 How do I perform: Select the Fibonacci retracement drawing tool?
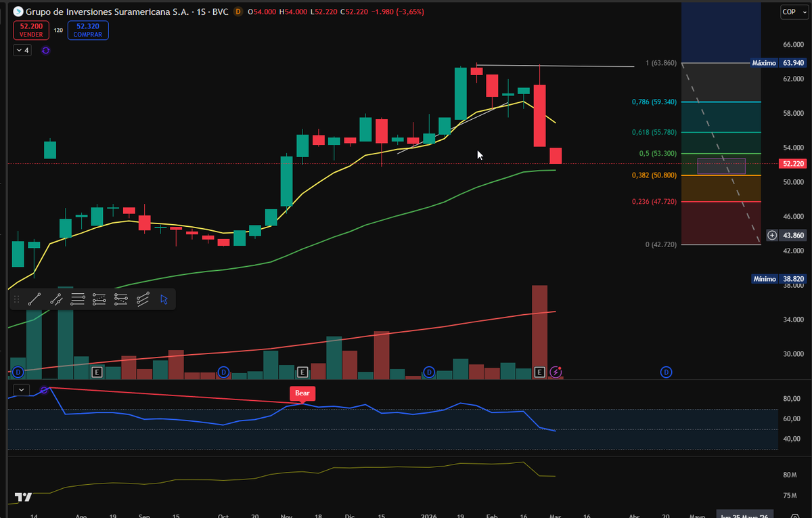(99, 299)
